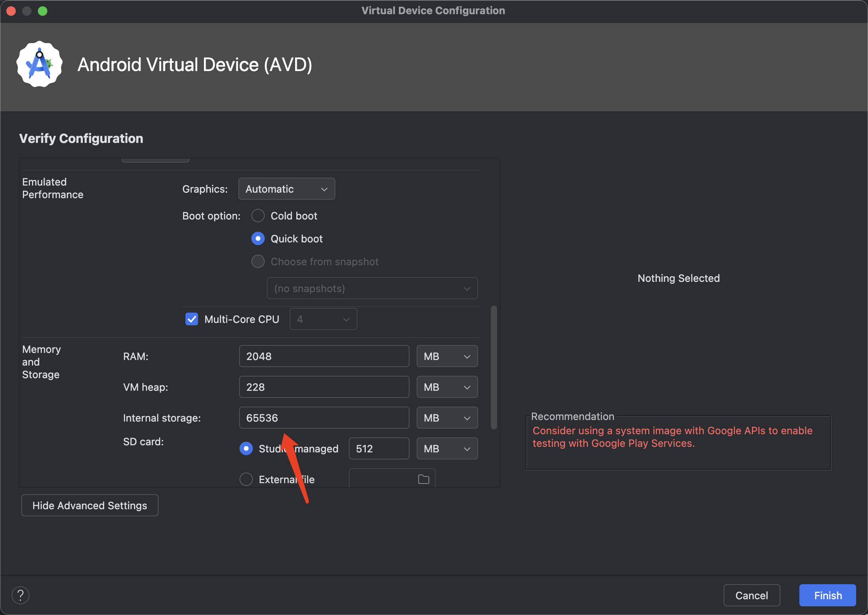Click the folder browse icon for External file
This screenshot has width=868, height=615.
click(x=423, y=479)
